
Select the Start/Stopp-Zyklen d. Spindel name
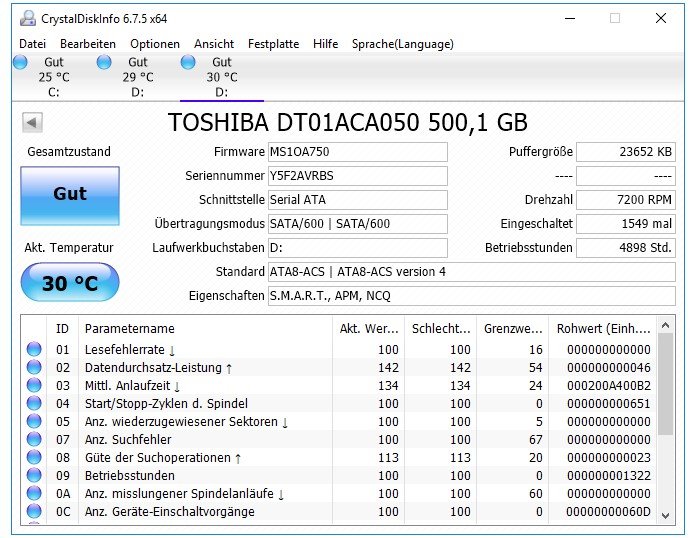[166, 404]
